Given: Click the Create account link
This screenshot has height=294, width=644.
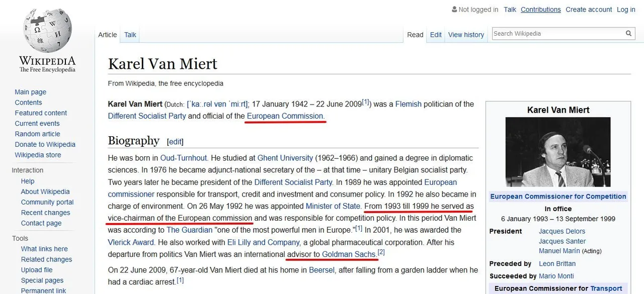Looking at the screenshot, I should pos(588,10).
